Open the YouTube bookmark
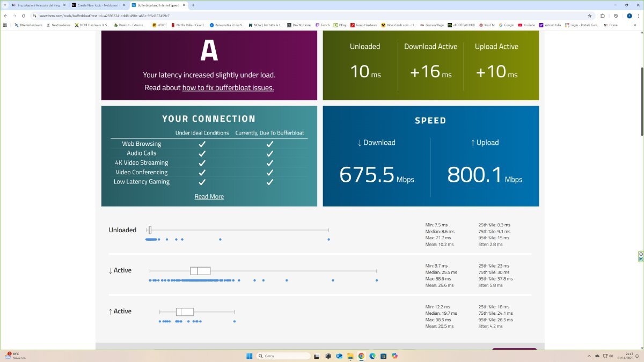This screenshot has width=644, height=362. click(x=526, y=25)
